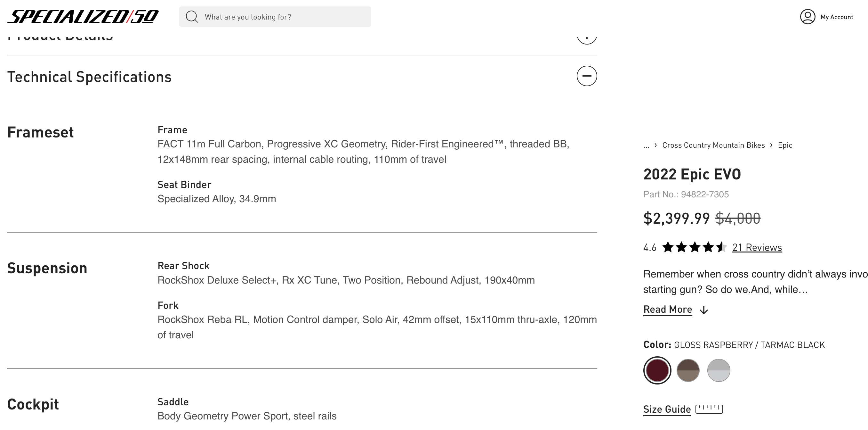The width and height of the screenshot is (868, 430).
Task: Click the star rating icons
Action: click(694, 247)
